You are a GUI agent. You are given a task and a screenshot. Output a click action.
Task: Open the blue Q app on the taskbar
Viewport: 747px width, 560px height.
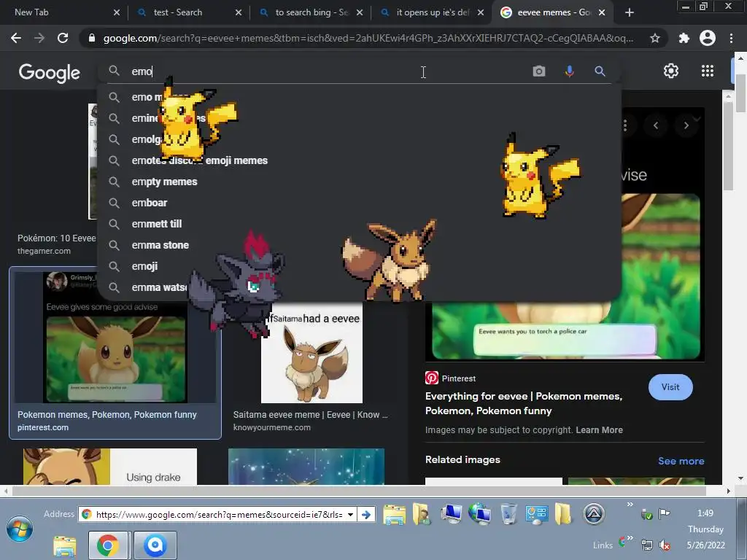pyautogui.click(x=155, y=545)
